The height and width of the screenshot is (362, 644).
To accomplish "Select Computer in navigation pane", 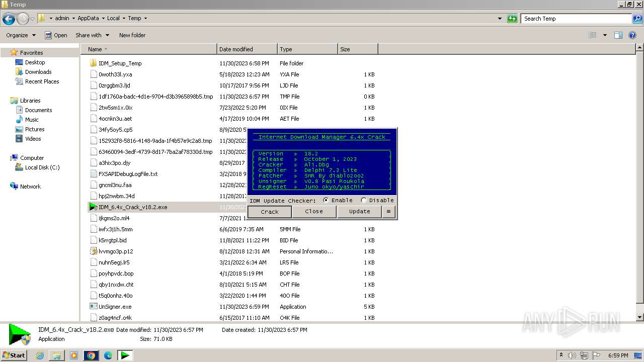I will click(32, 158).
